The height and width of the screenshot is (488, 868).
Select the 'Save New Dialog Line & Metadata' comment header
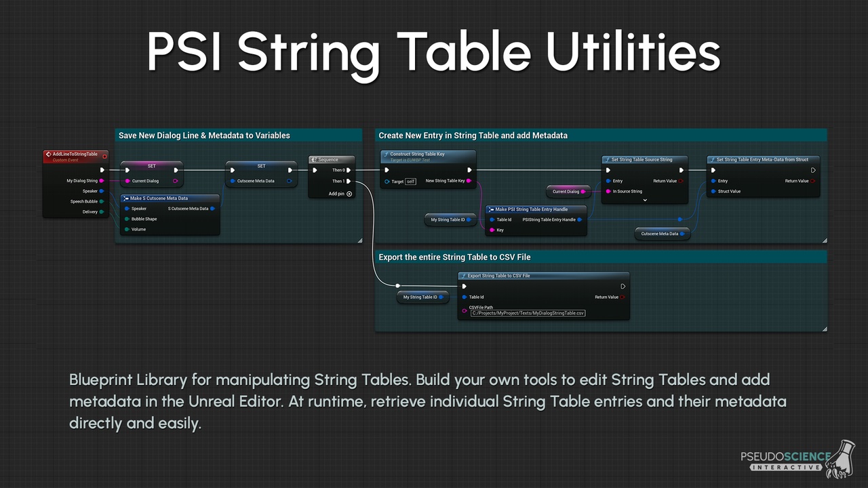[239, 136]
